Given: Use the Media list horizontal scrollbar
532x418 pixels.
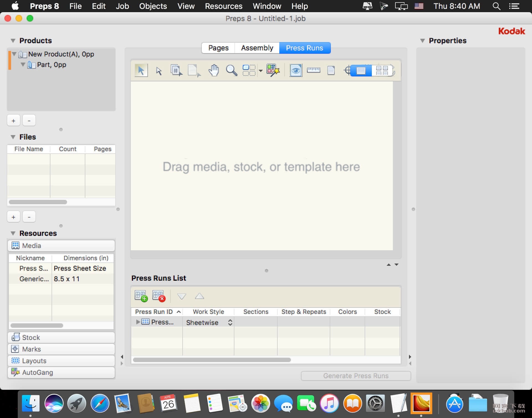Looking at the screenshot, I should [37, 326].
